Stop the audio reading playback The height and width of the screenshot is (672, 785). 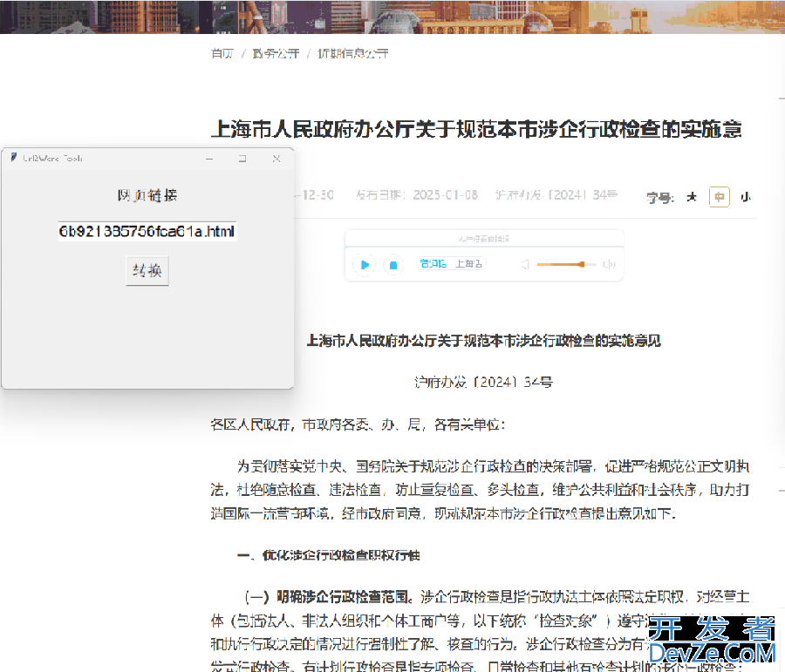click(x=393, y=265)
